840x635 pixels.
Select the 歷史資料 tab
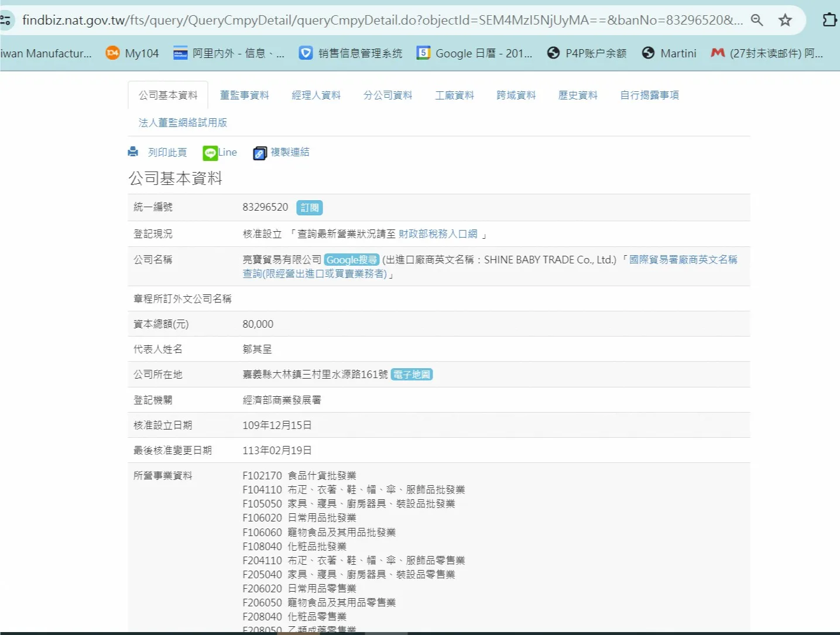(x=578, y=95)
